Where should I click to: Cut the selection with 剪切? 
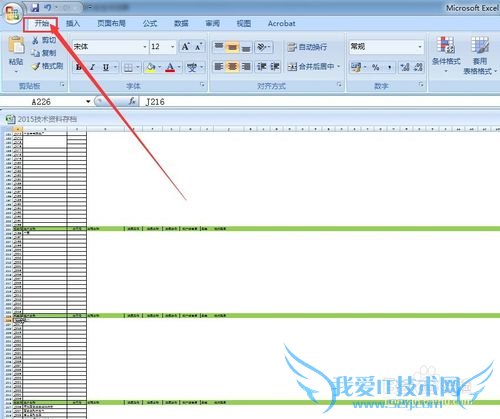(x=44, y=40)
